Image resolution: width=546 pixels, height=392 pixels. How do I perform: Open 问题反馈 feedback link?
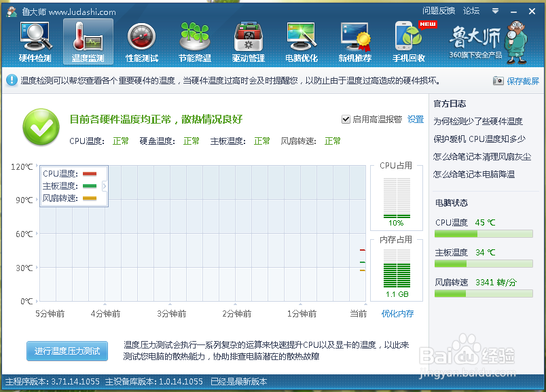[x=439, y=11]
